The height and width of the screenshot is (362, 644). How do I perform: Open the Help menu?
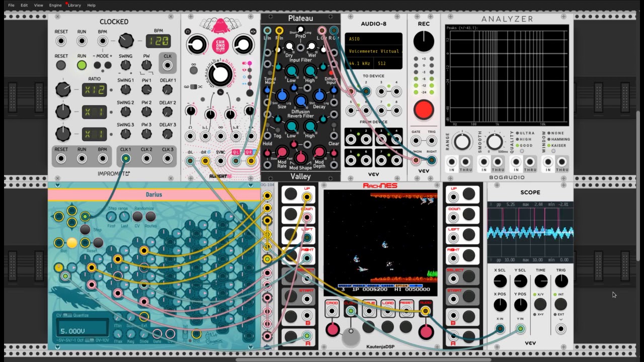91,5
